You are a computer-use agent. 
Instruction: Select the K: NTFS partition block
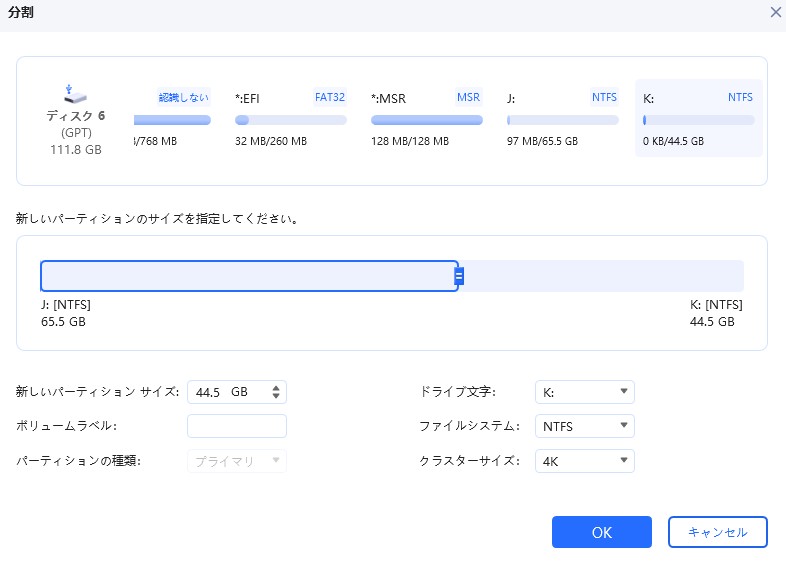(x=698, y=119)
